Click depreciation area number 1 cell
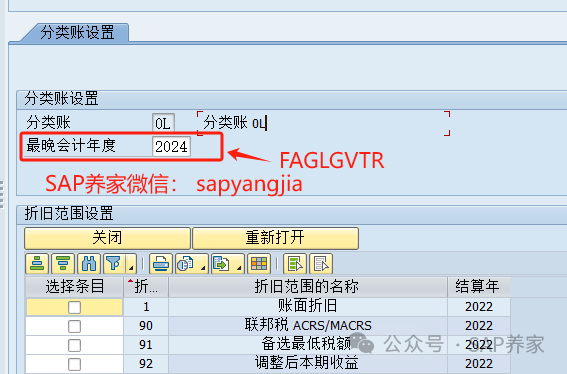 click(146, 306)
